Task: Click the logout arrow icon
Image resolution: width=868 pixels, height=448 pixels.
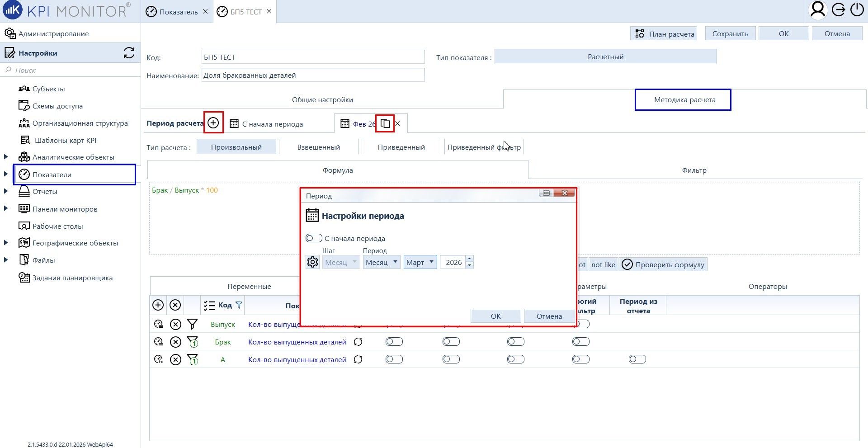Action: pos(838,10)
